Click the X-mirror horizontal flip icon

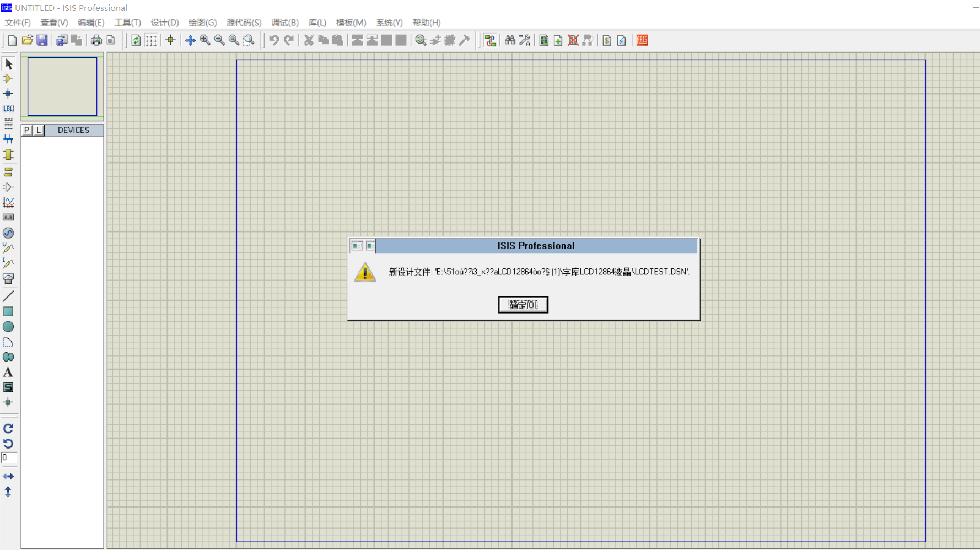tap(8, 476)
